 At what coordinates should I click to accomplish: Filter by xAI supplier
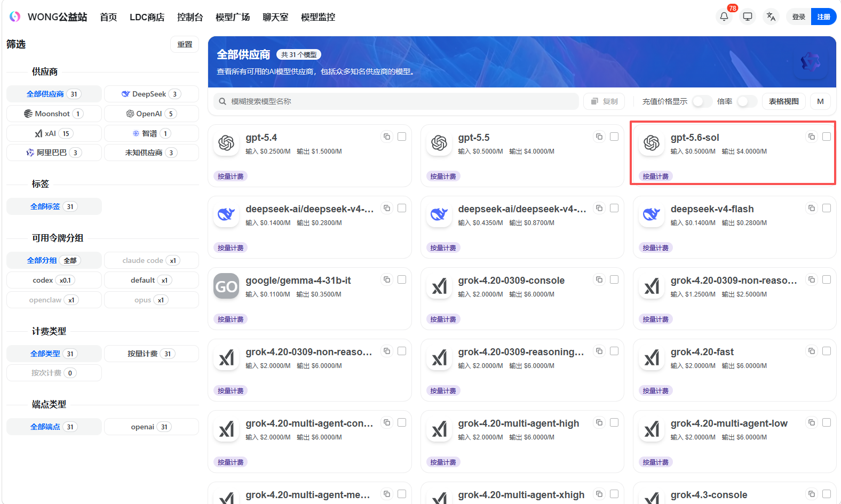54,133
